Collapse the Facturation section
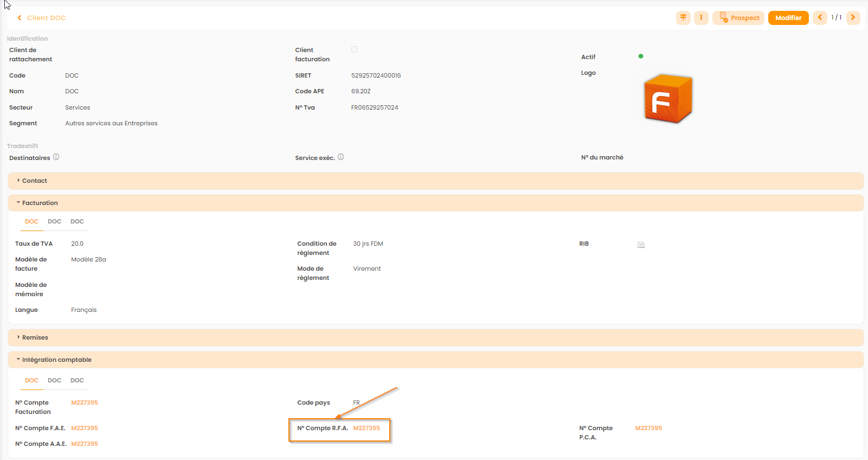Screen dimensions: 868x460 tap(40, 203)
